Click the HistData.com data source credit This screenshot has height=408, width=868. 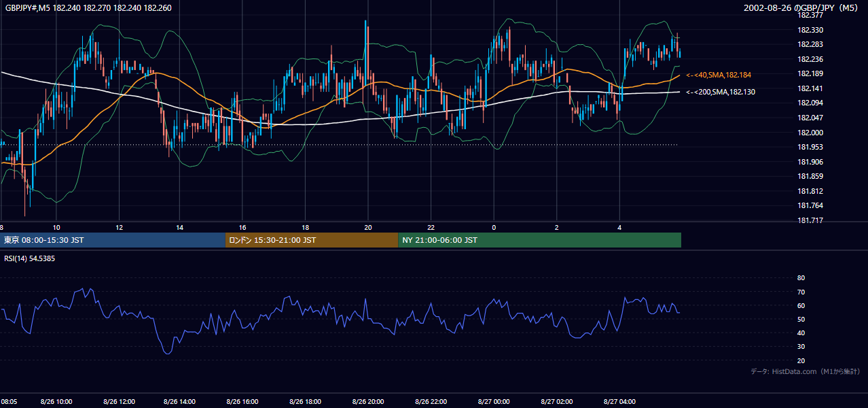(806, 371)
